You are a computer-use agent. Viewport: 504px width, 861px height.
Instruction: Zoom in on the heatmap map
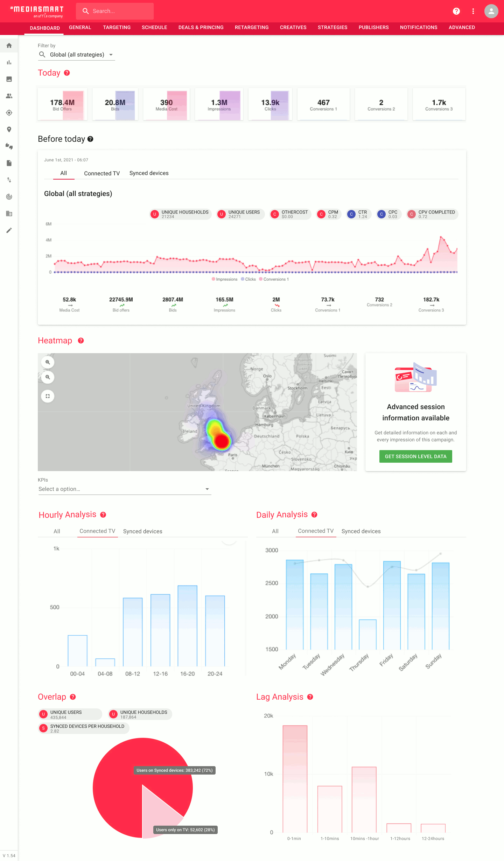48,362
